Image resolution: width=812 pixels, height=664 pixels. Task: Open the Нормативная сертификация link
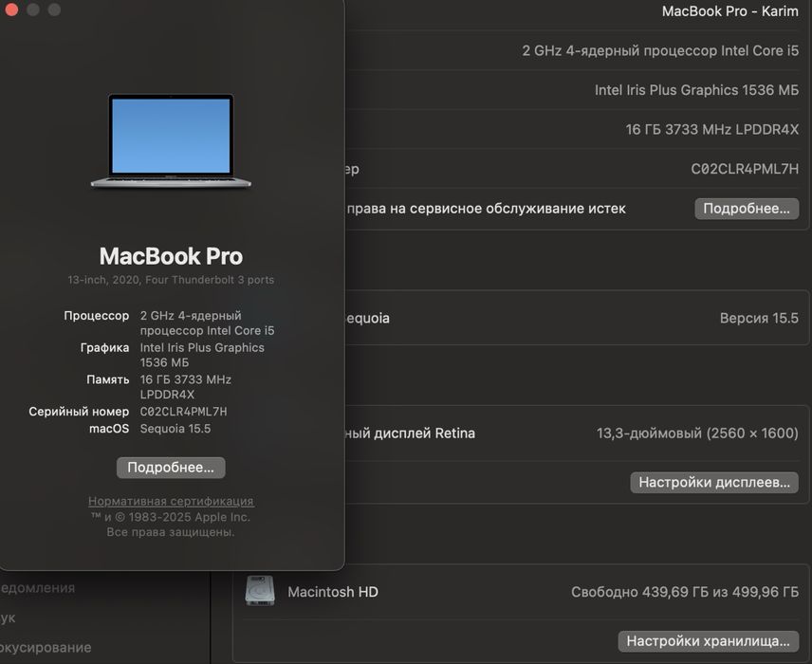click(171, 501)
